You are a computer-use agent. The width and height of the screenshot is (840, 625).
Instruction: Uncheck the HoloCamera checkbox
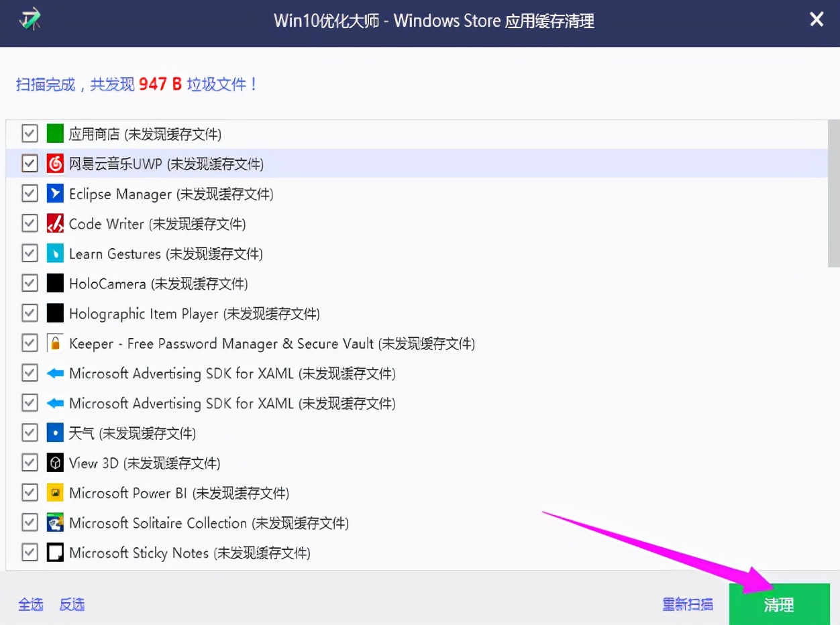[x=30, y=282]
